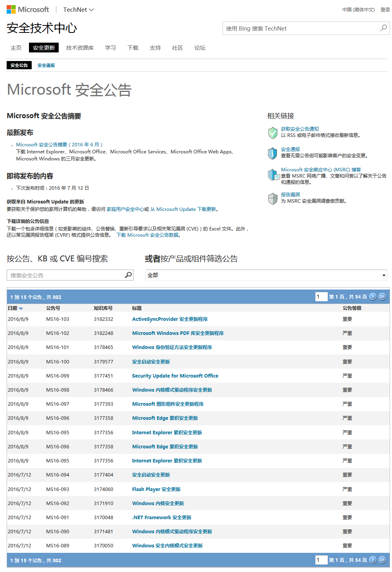392x572 pixels.
Task: Open Windows 身份验证方法安全更新程序 bulletin
Action: 172,347
